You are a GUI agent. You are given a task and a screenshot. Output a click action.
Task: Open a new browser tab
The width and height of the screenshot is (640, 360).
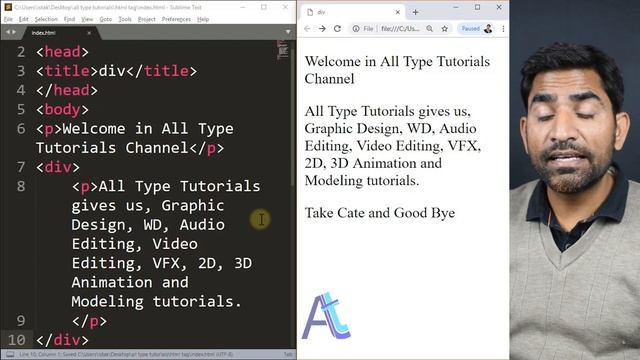(x=416, y=12)
